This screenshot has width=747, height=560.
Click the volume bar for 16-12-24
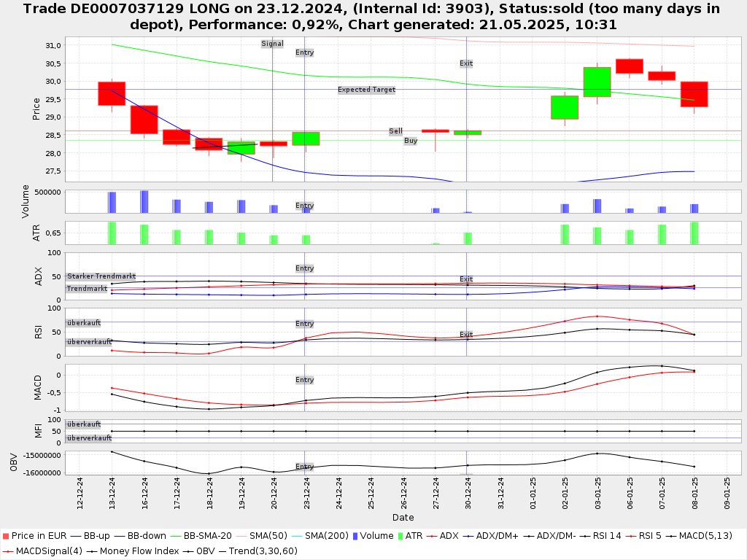point(144,202)
